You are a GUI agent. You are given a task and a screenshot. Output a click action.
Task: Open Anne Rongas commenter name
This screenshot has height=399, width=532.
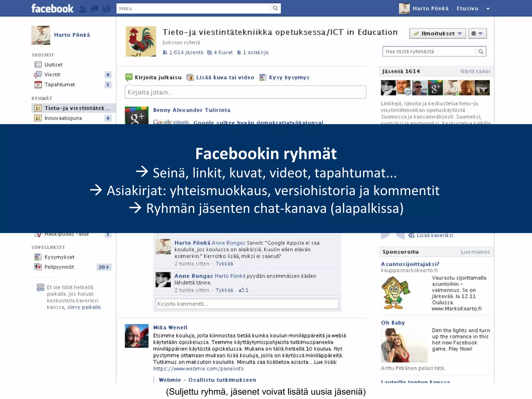(194, 276)
